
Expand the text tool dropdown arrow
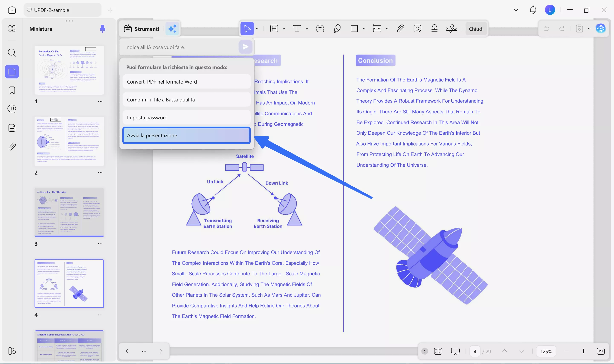(307, 29)
